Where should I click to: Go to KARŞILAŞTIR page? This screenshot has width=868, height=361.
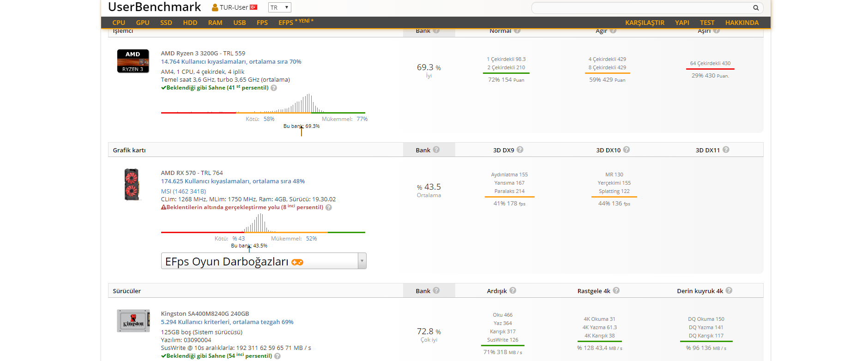click(645, 23)
